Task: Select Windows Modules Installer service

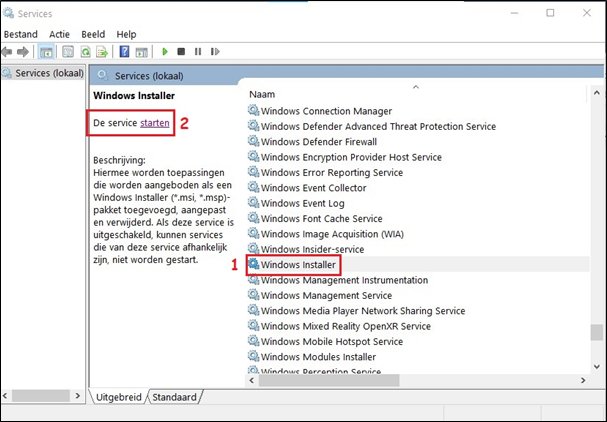Action: pyautogui.click(x=318, y=357)
